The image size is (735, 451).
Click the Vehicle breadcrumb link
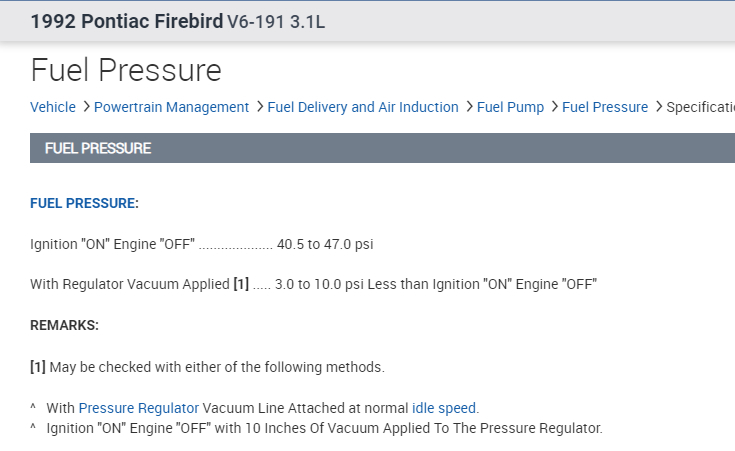(53, 107)
